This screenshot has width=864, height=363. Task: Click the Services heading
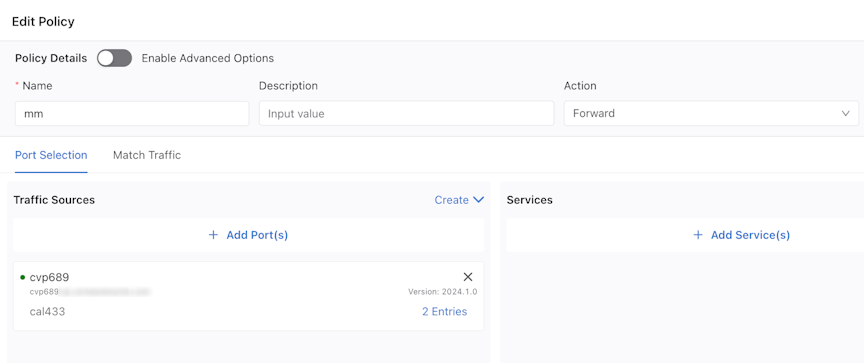point(530,200)
